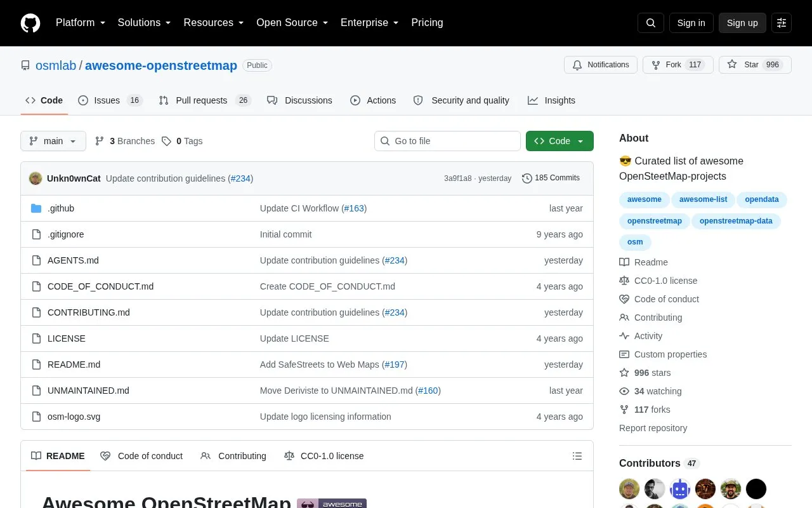
Task: Click the UnknownCat author avatar
Action: tap(36, 178)
